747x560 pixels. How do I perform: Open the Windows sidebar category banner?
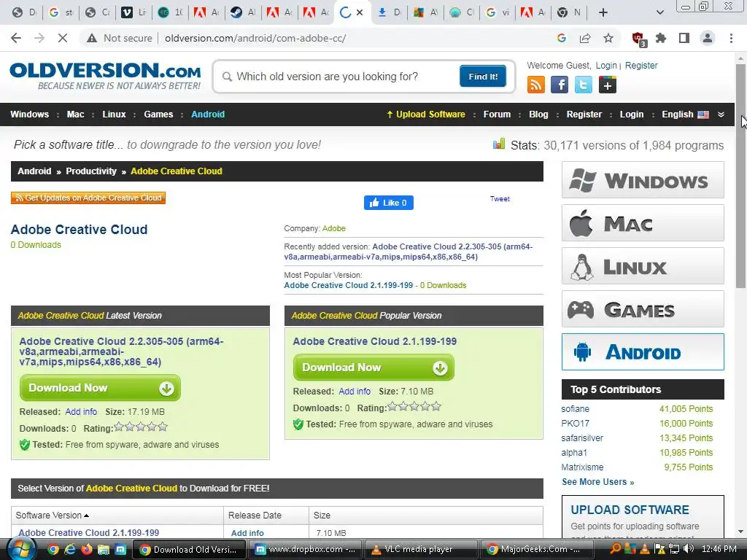643,180
